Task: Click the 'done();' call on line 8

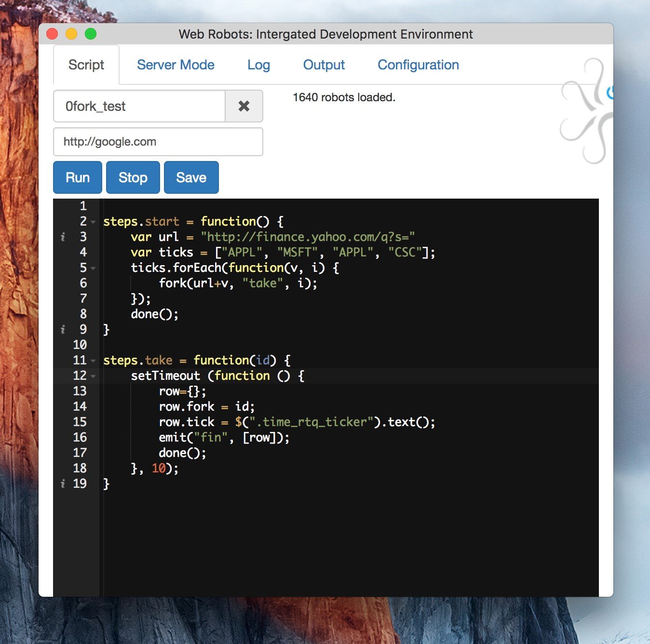Action: tap(155, 314)
